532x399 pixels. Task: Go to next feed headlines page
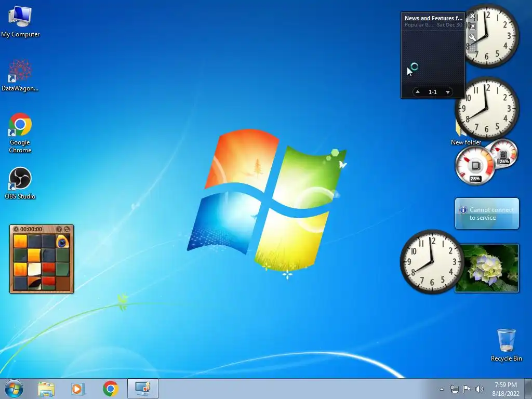(x=447, y=92)
